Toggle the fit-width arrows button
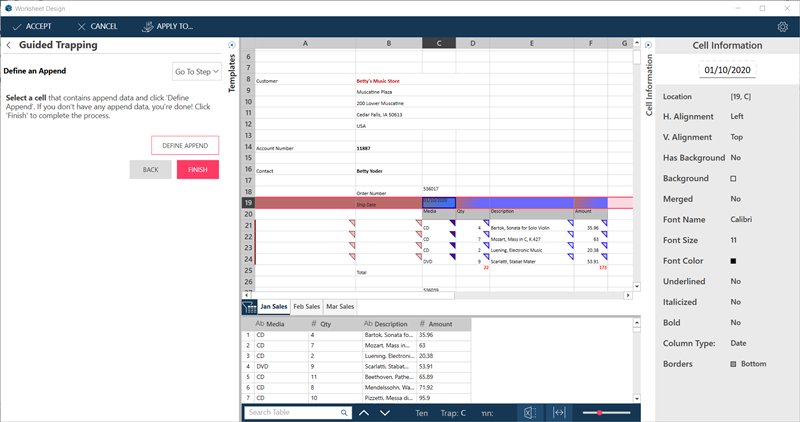The width and height of the screenshot is (800, 422). click(x=560, y=412)
